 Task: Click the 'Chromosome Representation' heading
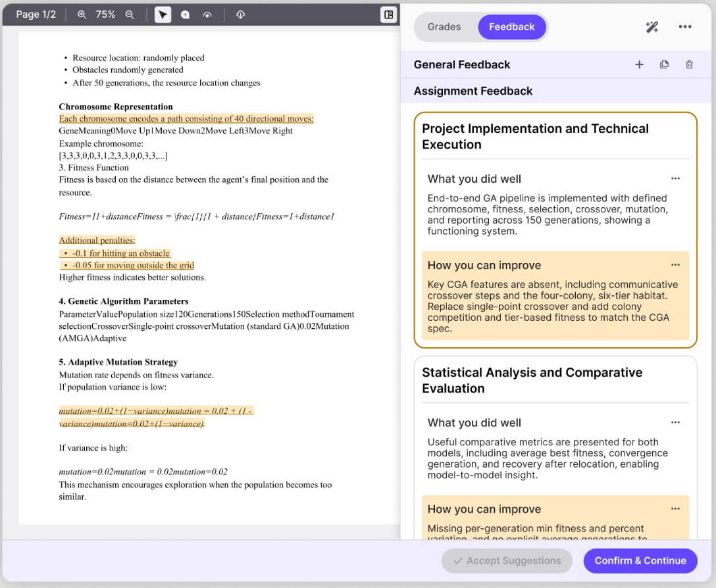(116, 107)
